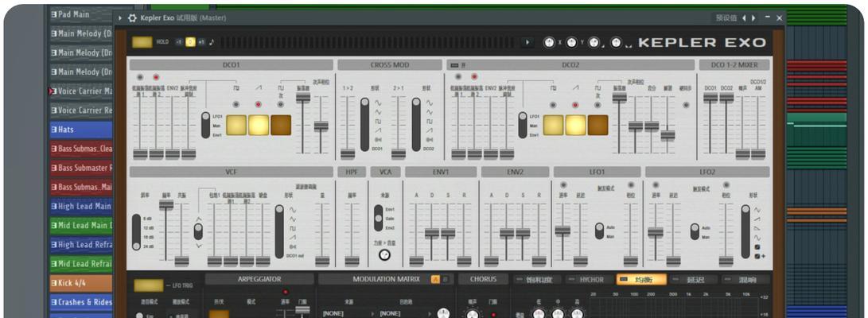
Task: Select the Pad Main track in playlist
Action: (x=81, y=14)
